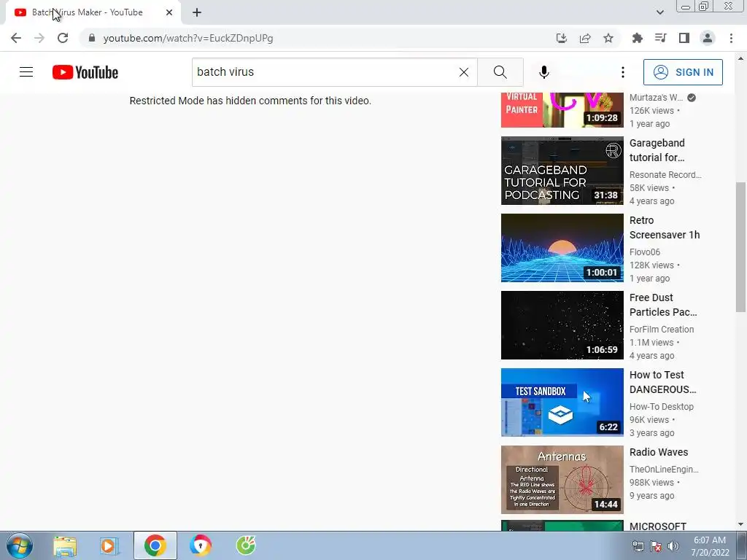Screen dimensions: 747x560
Task: Toggle Chrome side panel
Action: tap(684, 38)
